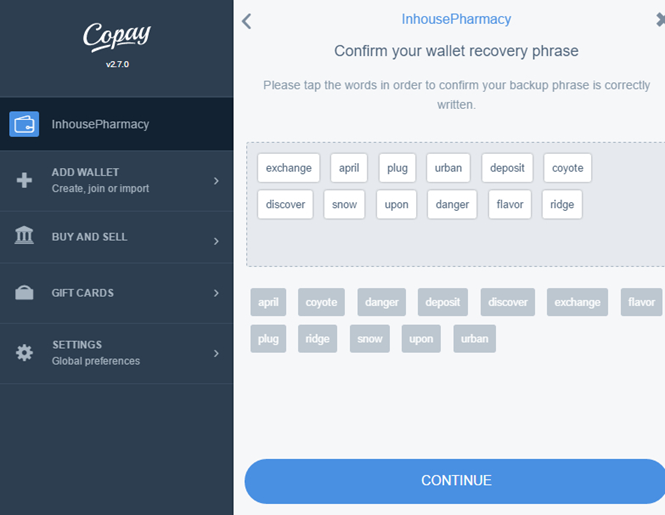665x515 pixels.
Task: Click the bank building icon for Buy and Sell
Action: click(24, 235)
